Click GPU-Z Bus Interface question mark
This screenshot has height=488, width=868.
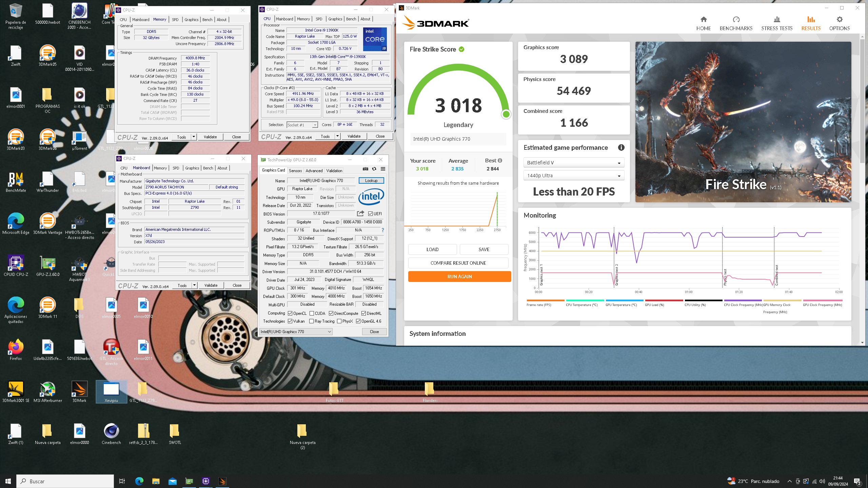[x=383, y=230]
